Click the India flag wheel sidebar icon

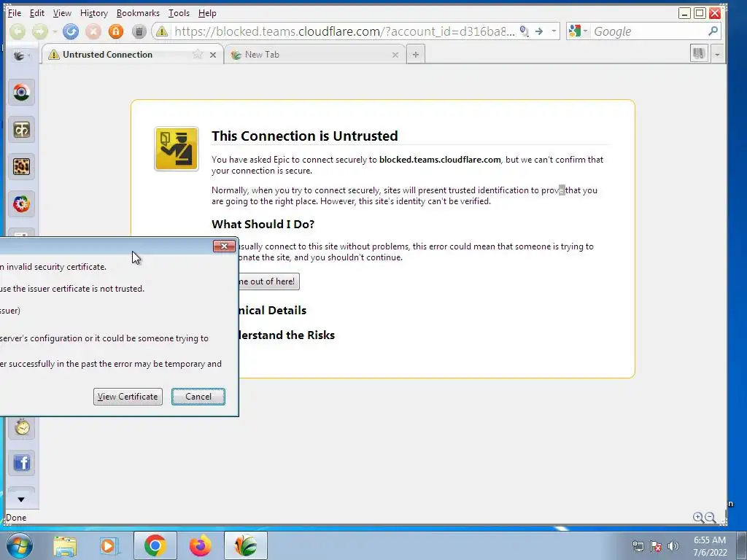pyautogui.click(x=21, y=93)
